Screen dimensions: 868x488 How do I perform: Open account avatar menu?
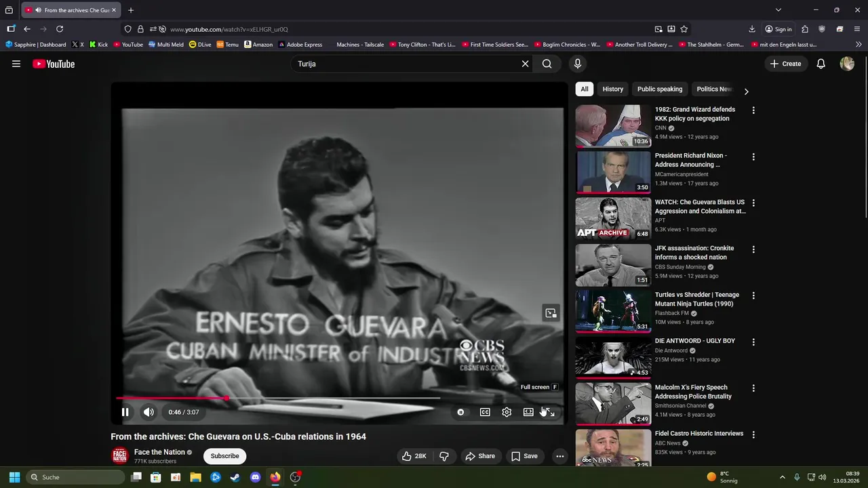point(847,64)
